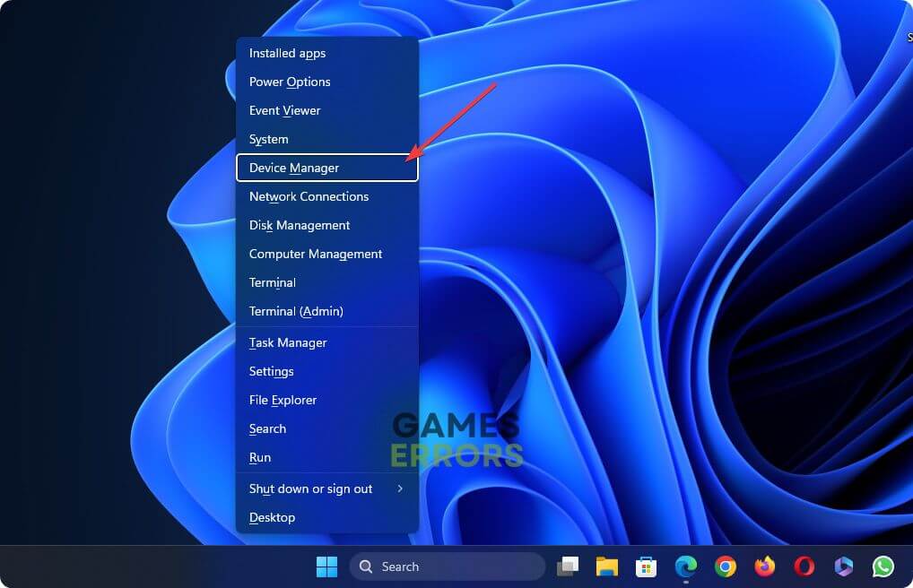Open Microsoft Store taskbar icon
913x588 pixels.
(x=646, y=566)
